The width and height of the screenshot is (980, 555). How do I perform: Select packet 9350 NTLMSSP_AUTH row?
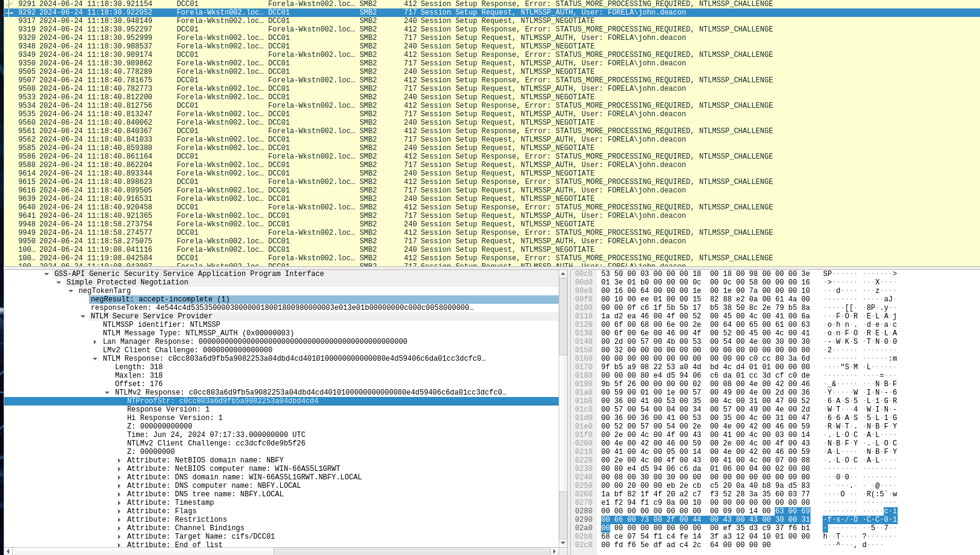[x=492, y=63]
